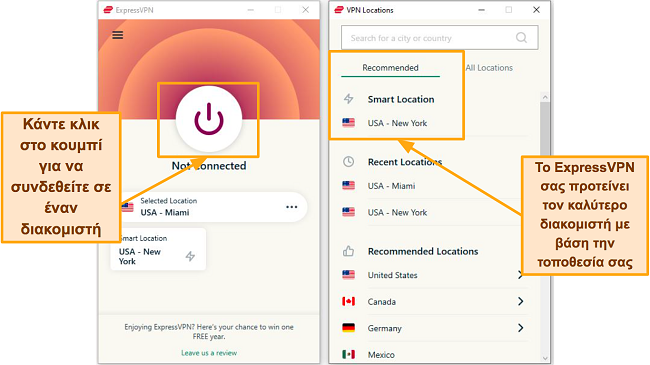Viewport: 650px width, 365px height.
Task: Switch to the Recommended tab
Action: [390, 68]
